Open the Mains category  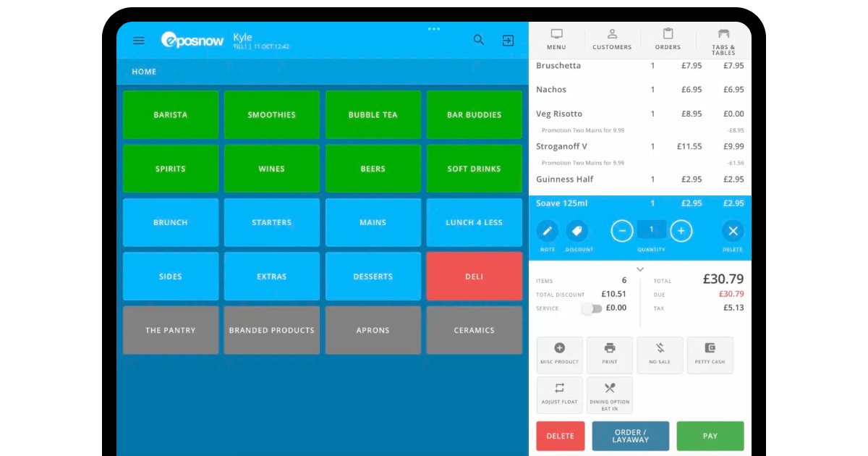click(373, 222)
